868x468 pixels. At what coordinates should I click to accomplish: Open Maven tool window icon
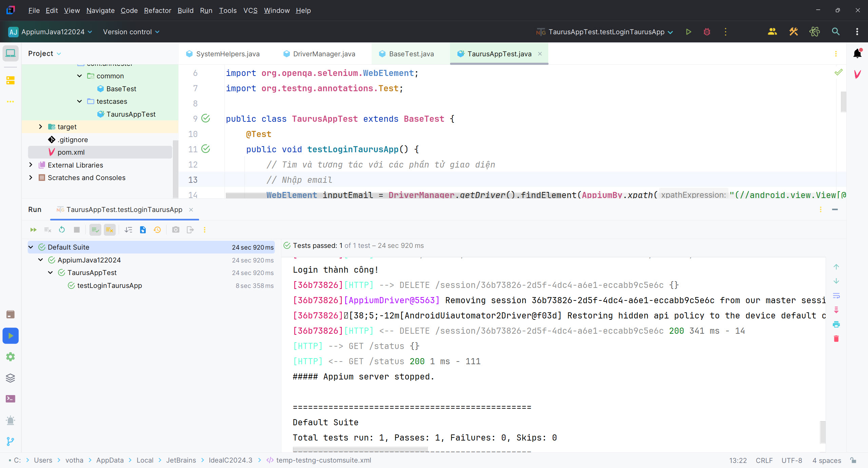pyautogui.click(x=857, y=74)
